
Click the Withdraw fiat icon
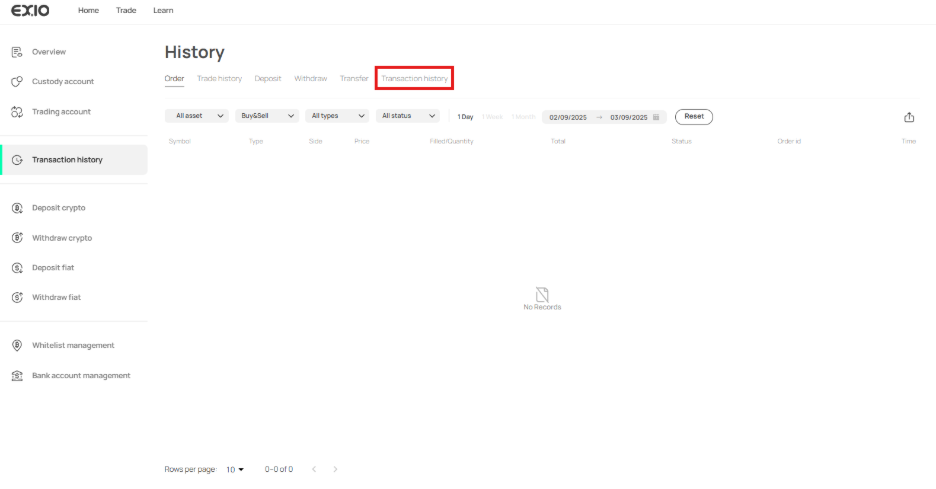(17, 298)
